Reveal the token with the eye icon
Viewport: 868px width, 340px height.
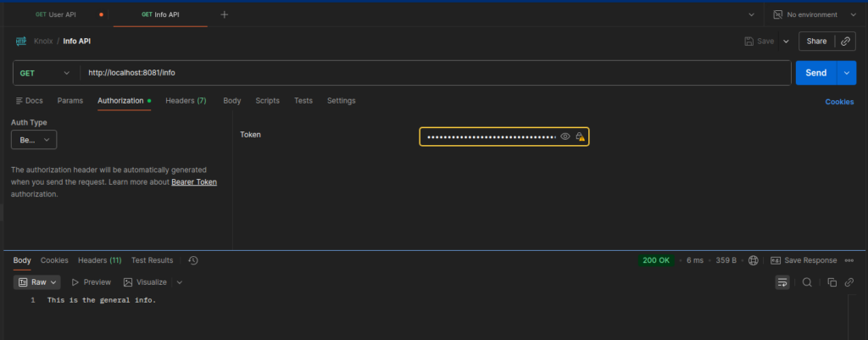pos(565,137)
